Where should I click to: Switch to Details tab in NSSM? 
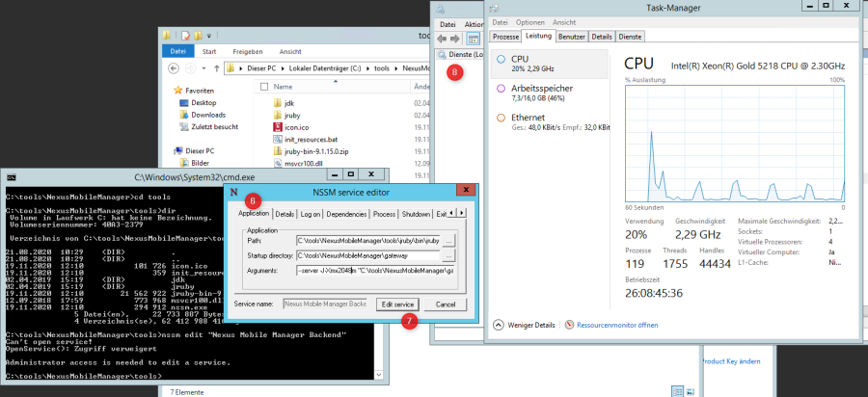tap(285, 214)
